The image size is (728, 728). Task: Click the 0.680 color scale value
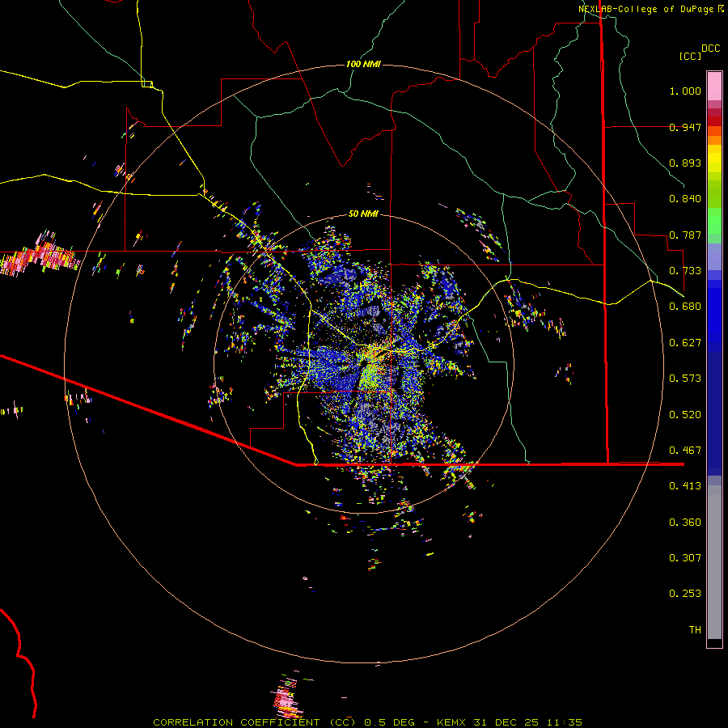pos(685,307)
